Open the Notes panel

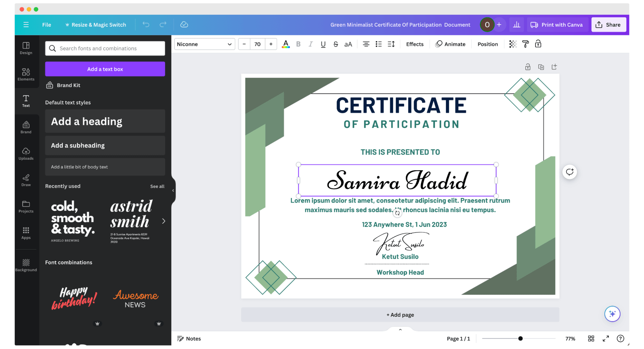click(x=189, y=338)
